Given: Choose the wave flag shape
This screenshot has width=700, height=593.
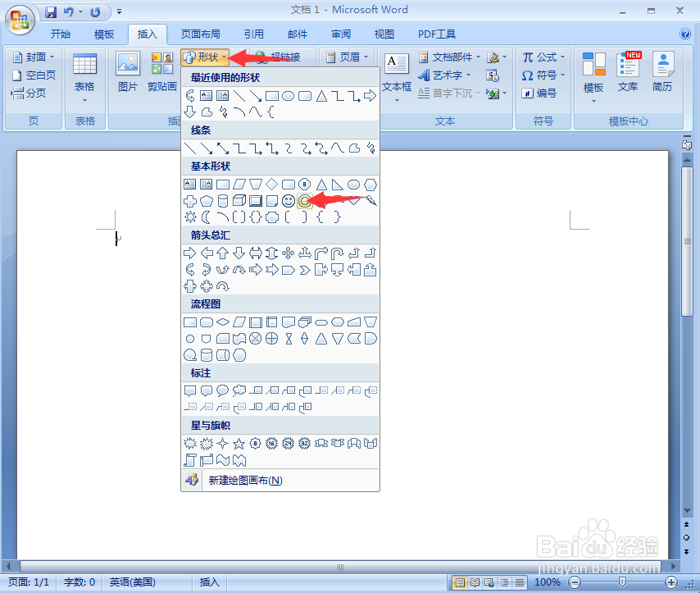Looking at the screenshot, I should (223, 460).
